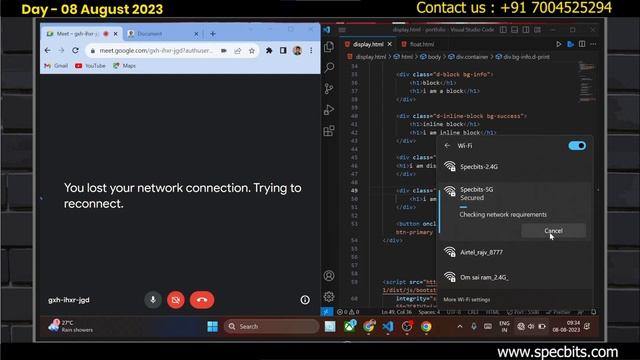Split the VS Code editor right

point(582,44)
